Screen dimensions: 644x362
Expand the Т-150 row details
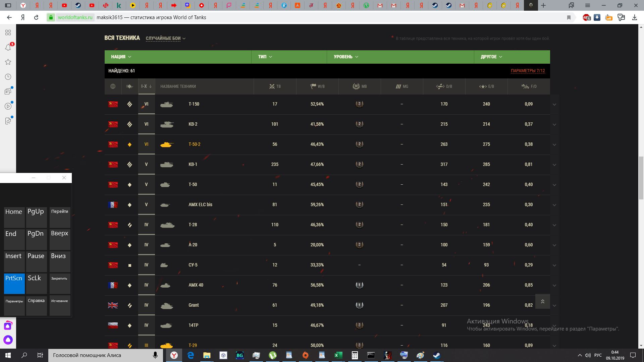[x=554, y=105]
